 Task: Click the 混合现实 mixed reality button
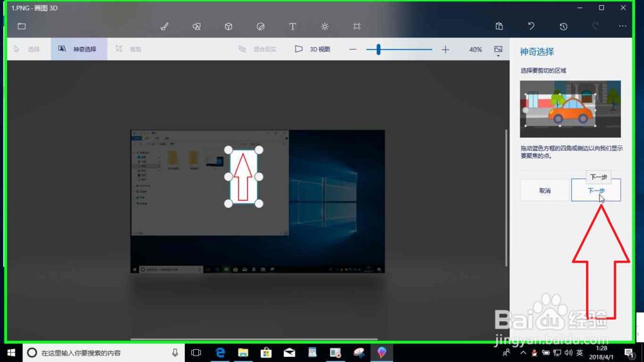coord(258,50)
